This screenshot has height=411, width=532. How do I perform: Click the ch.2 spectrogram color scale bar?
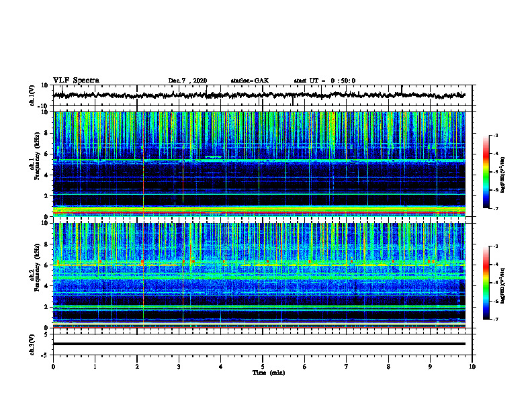pyautogui.click(x=486, y=283)
